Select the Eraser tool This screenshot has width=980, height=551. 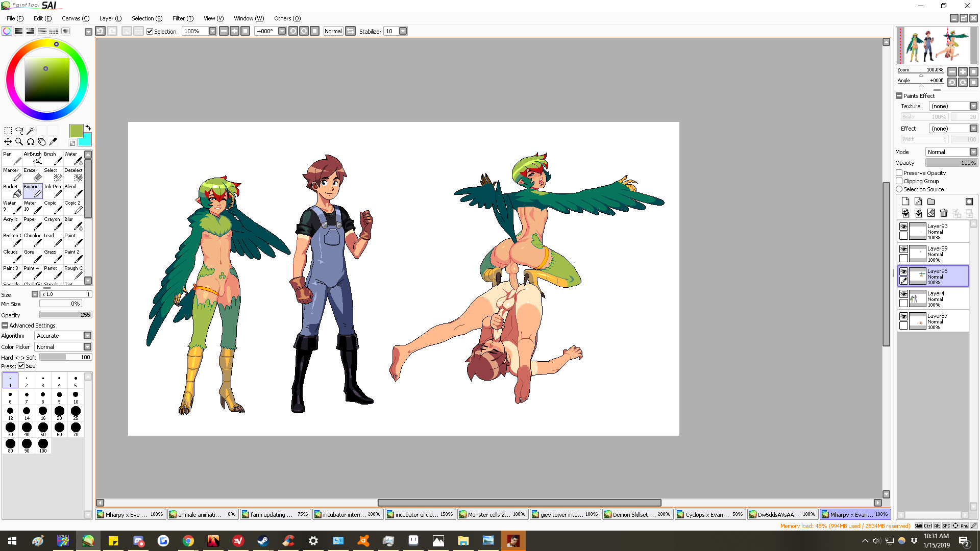pos(32,174)
